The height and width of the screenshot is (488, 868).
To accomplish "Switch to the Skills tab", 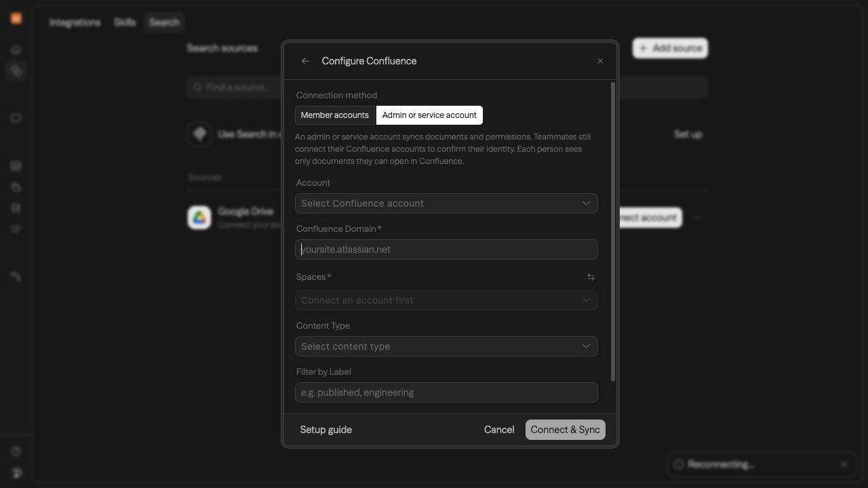I will click(x=125, y=22).
